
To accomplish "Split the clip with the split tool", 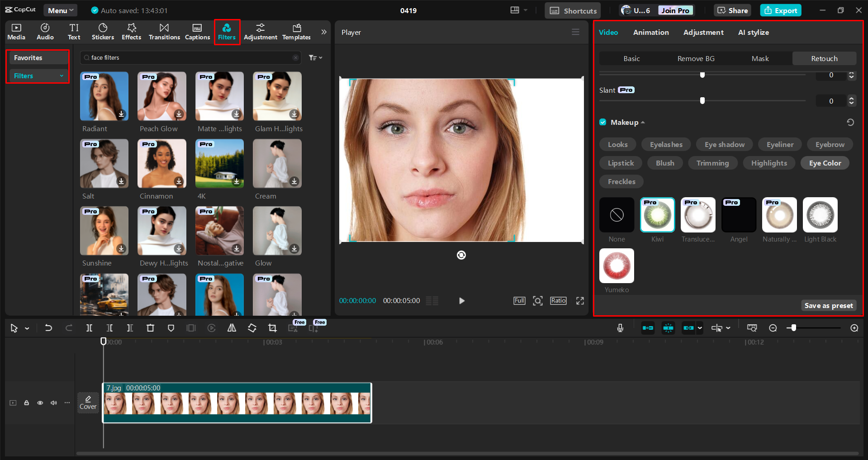I will pyautogui.click(x=89, y=328).
